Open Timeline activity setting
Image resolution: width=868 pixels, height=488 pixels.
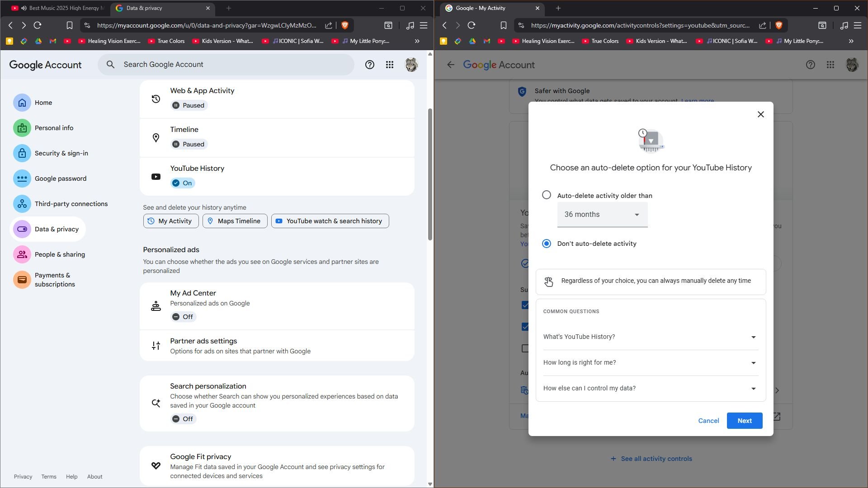tap(277, 138)
